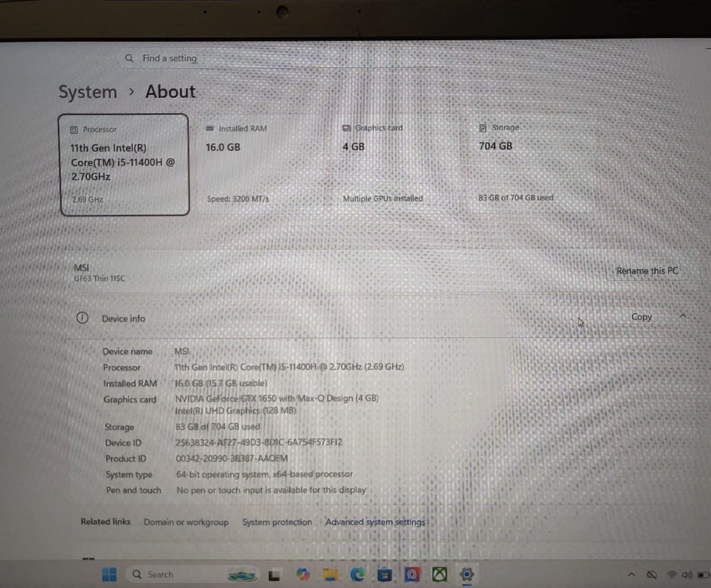Select the Processor info card

[124, 165]
